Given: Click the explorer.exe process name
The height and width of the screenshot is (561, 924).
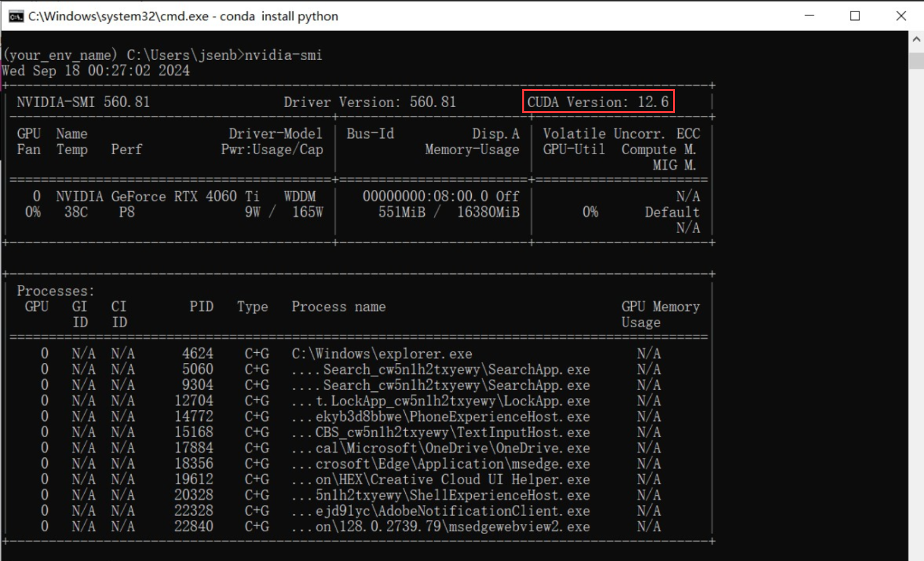Looking at the screenshot, I should (382, 354).
